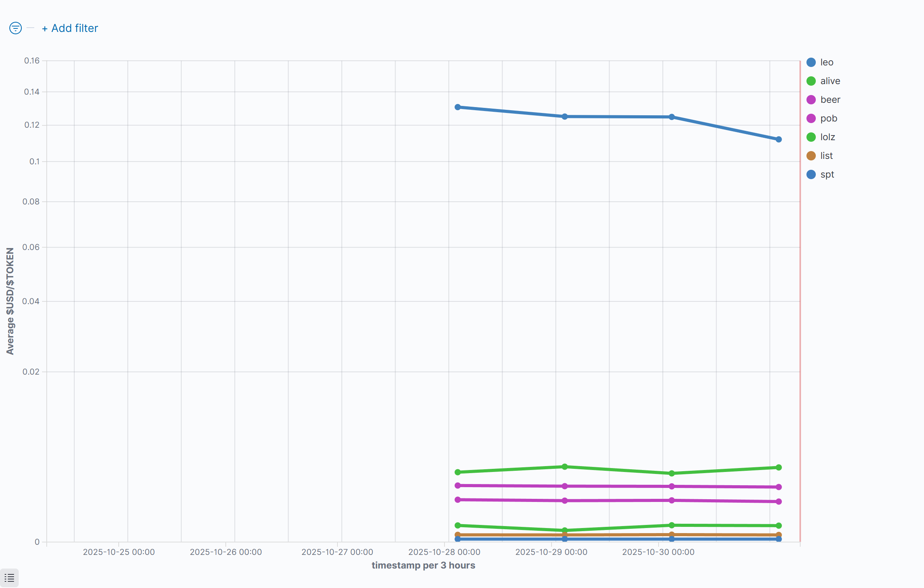This screenshot has height=588, width=924.
Task: Toggle the alive series in legend
Action: tap(830, 81)
